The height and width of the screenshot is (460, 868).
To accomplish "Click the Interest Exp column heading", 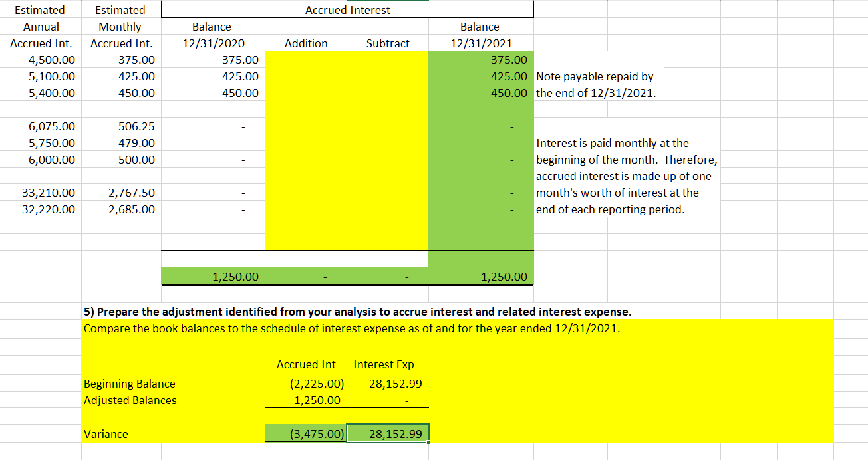I will pos(386,364).
